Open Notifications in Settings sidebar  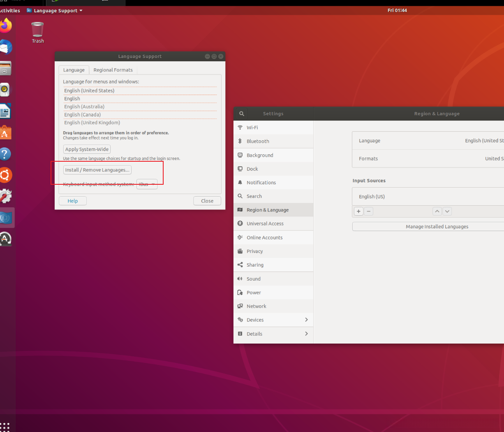(x=273, y=182)
